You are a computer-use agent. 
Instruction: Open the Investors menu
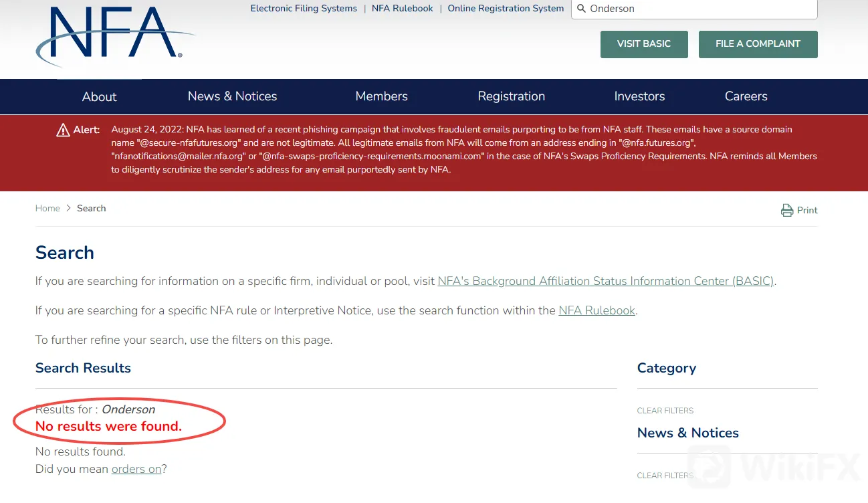(x=639, y=96)
